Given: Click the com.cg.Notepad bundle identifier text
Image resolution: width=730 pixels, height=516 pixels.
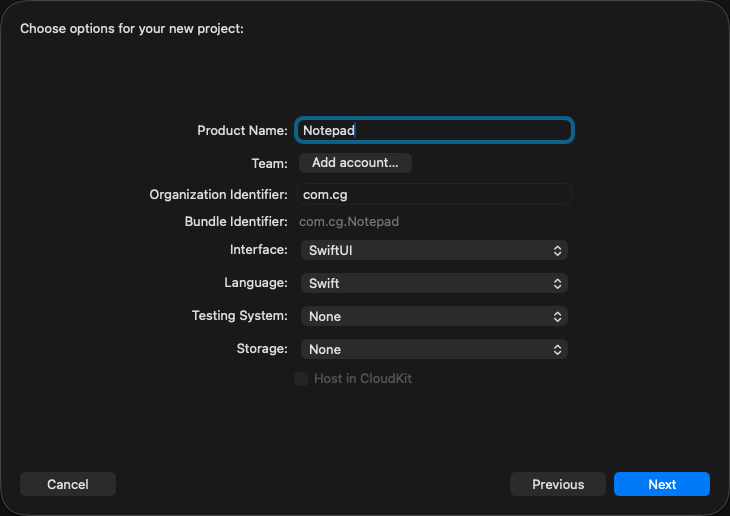Looking at the screenshot, I should click(x=349, y=222).
